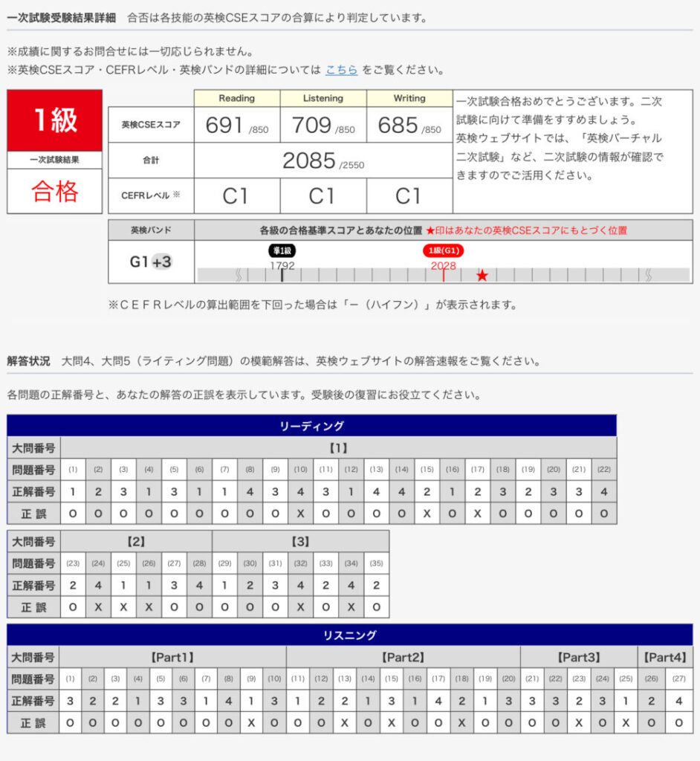Click the red 1級(G1) badge on the scale
Image resolution: width=700 pixels, height=761 pixels.
coord(443,251)
